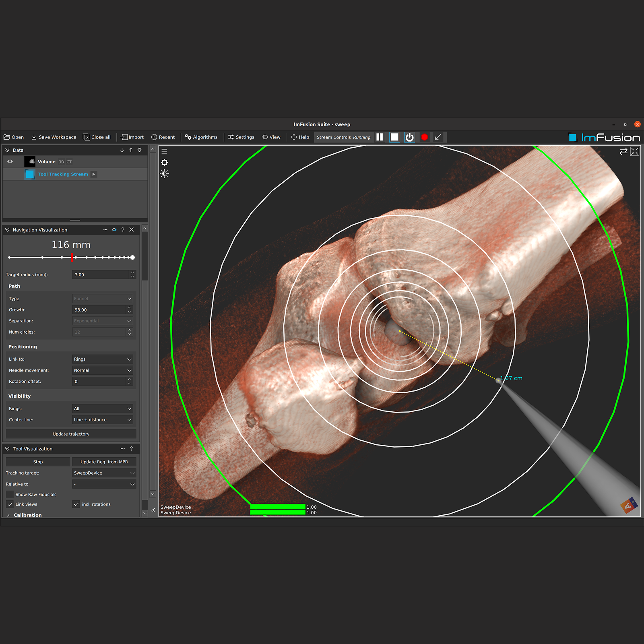Open the Center line dropdown
Screen dimensions: 644x644
click(103, 420)
